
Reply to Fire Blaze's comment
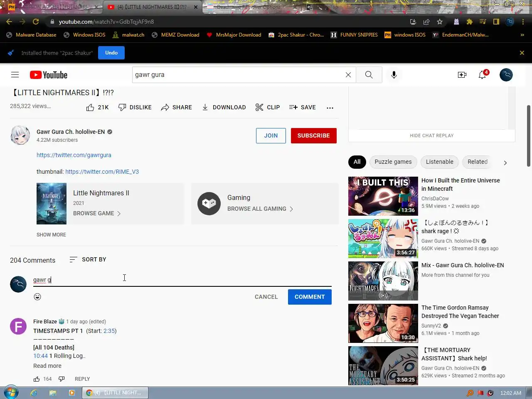tap(82, 379)
